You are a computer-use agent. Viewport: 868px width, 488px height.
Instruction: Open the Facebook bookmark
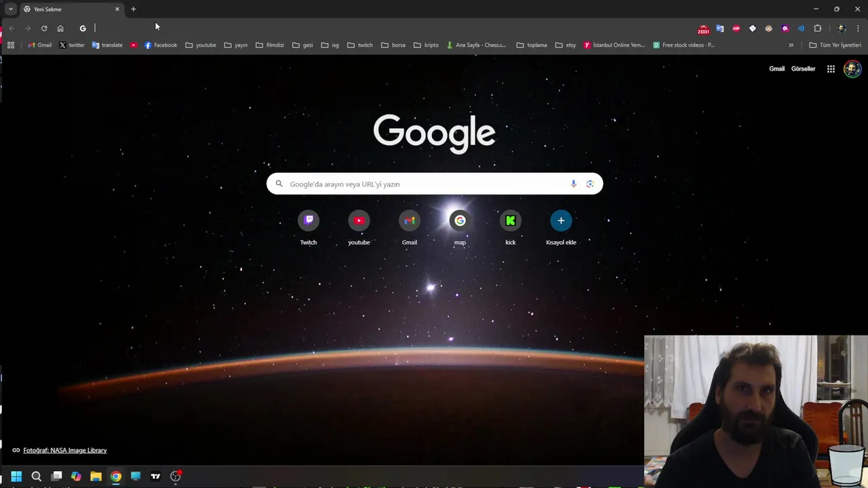pos(161,45)
